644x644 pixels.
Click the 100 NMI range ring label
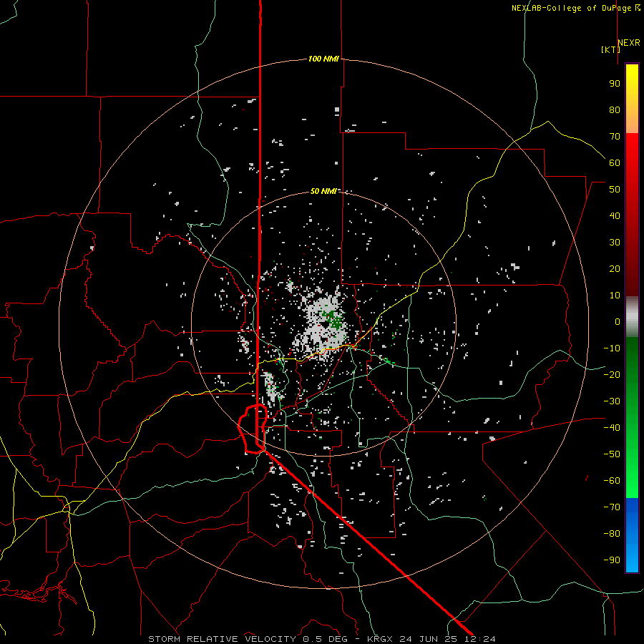click(x=323, y=59)
